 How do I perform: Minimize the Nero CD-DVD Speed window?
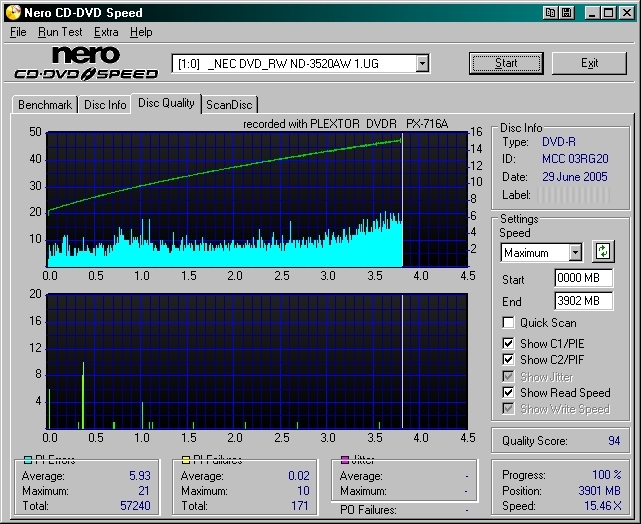click(x=592, y=13)
